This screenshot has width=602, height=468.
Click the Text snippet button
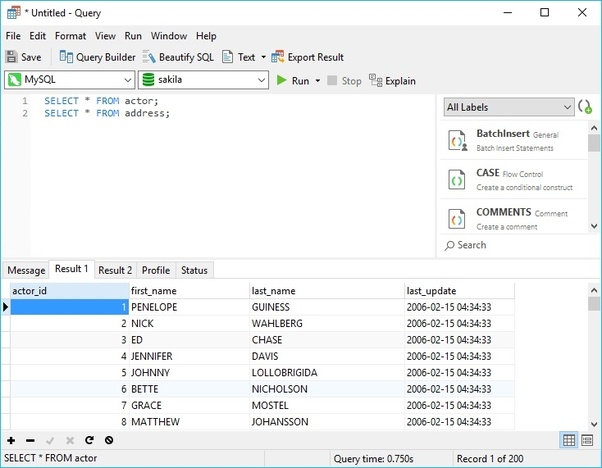(239, 57)
